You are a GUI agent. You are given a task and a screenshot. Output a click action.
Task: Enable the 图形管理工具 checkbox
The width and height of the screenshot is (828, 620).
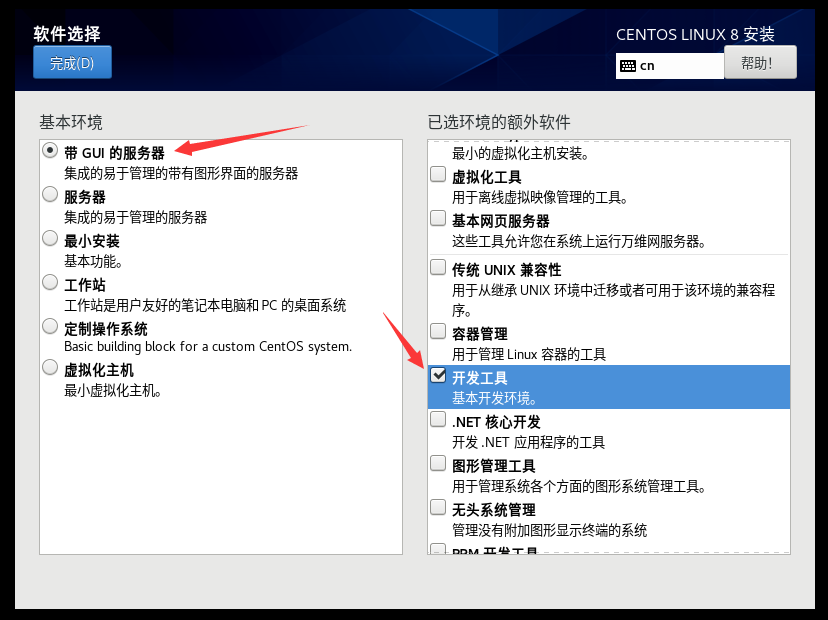(x=438, y=463)
